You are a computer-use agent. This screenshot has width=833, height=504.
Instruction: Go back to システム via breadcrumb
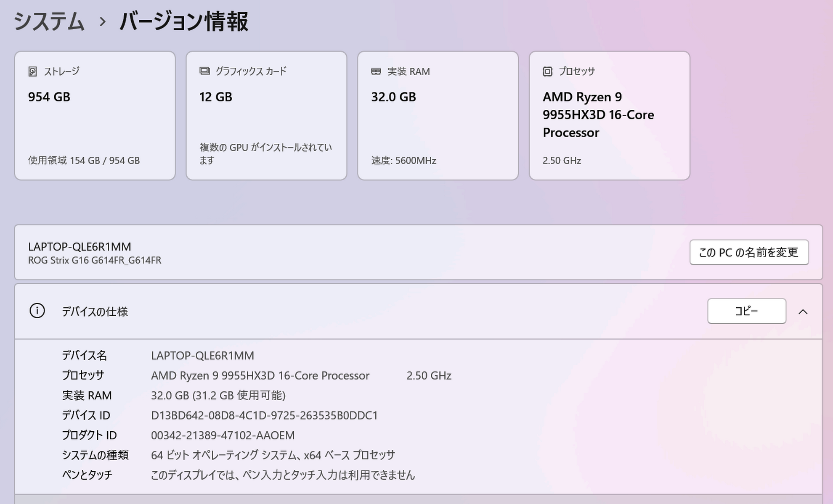(49, 21)
